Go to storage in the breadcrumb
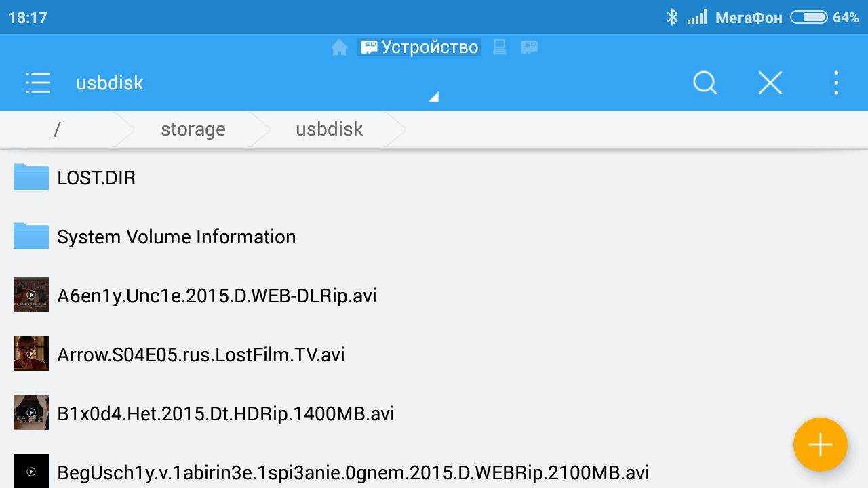Image resolution: width=868 pixels, height=488 pixels. tap(193, 129)
